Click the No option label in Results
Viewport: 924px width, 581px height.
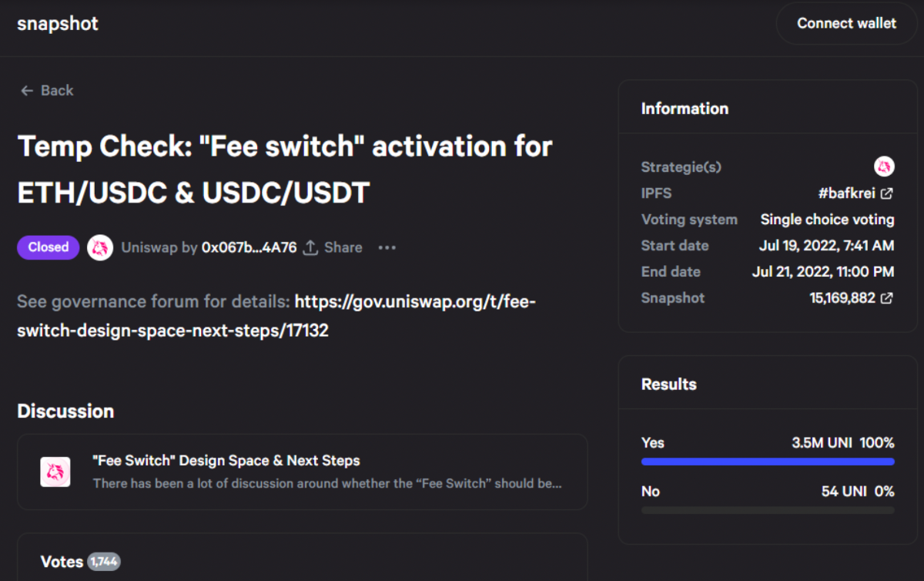pos(651,492)
